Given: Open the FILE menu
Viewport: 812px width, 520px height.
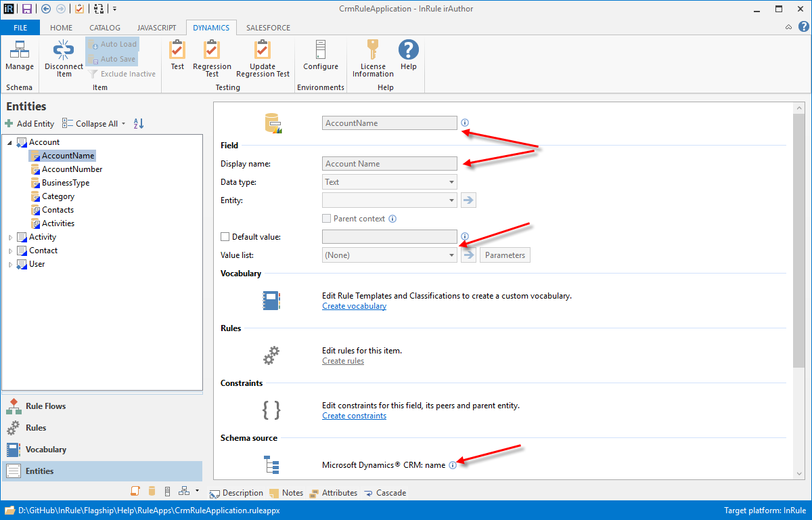Looking at the screenshot, I should 20,28.
